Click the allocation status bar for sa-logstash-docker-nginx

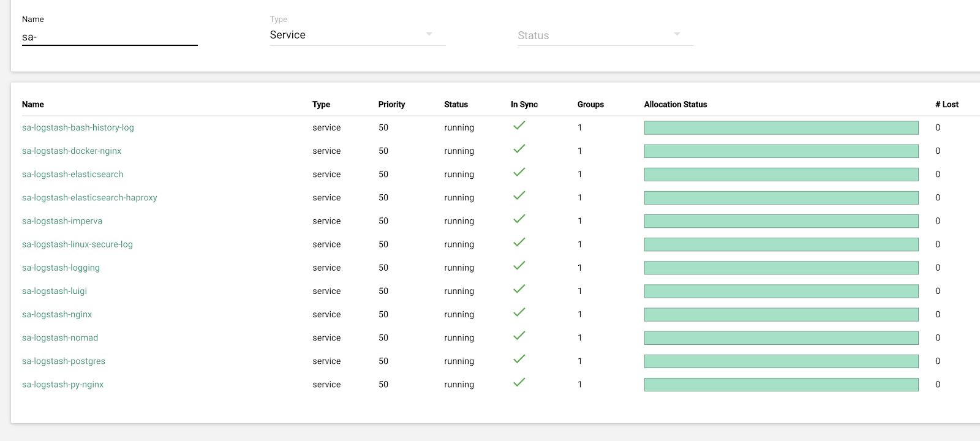(x=781, y=151)
